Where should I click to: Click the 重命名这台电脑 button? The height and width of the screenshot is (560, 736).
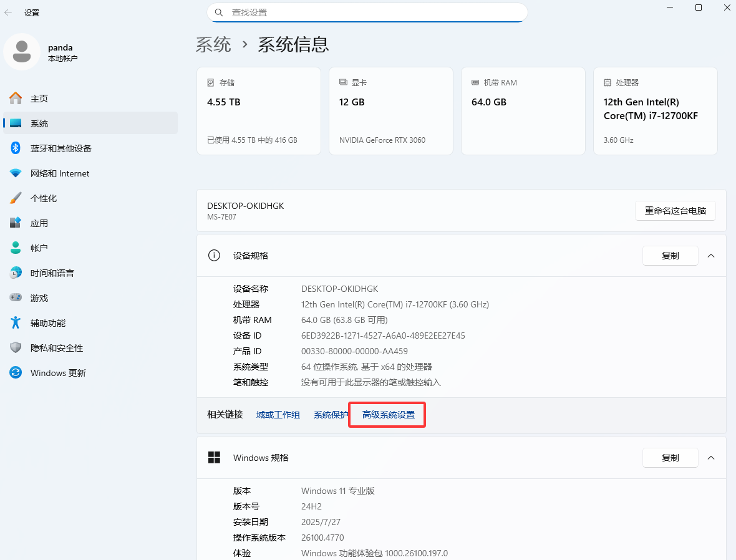point(675,211)
